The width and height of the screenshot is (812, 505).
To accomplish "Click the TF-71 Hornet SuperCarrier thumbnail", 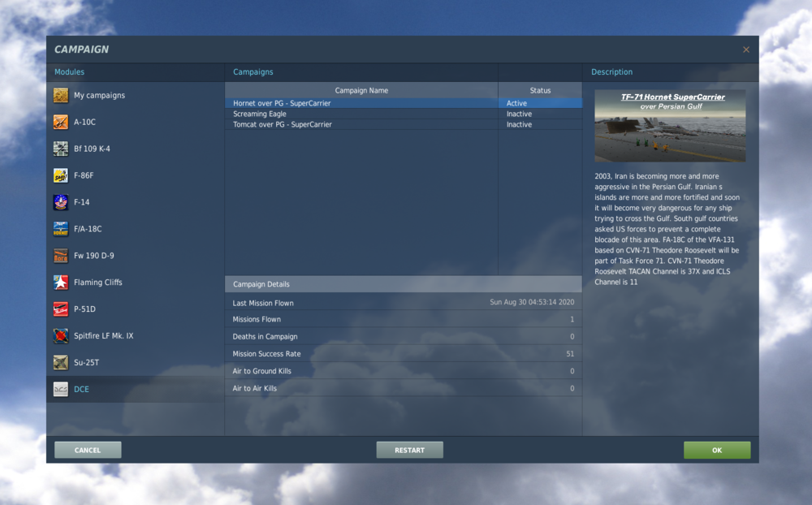I will coord(670,126).
